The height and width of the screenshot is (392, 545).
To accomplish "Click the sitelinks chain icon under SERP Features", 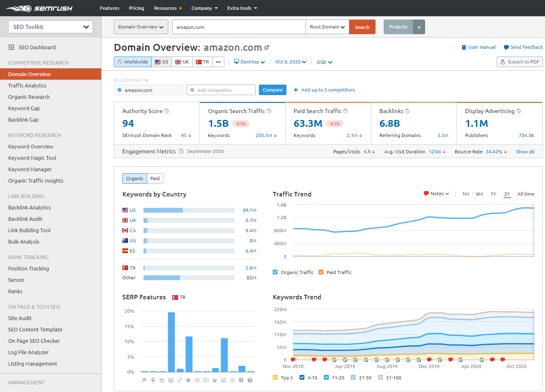I will (x=180, y=380).
